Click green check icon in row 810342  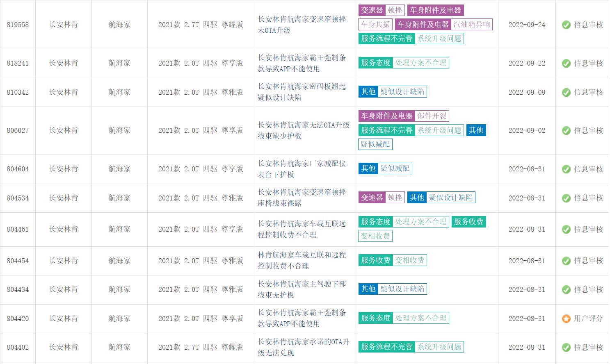pos(566,92)
